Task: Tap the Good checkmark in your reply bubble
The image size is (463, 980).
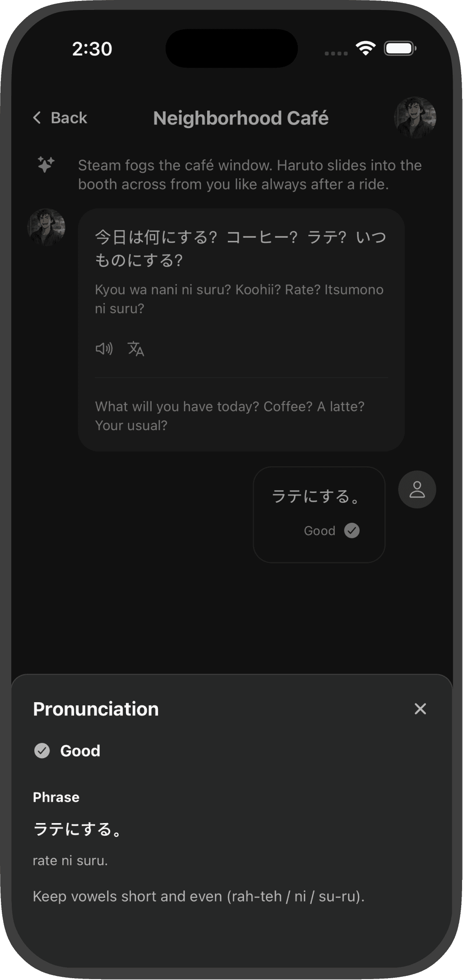Action: [352, 530]
